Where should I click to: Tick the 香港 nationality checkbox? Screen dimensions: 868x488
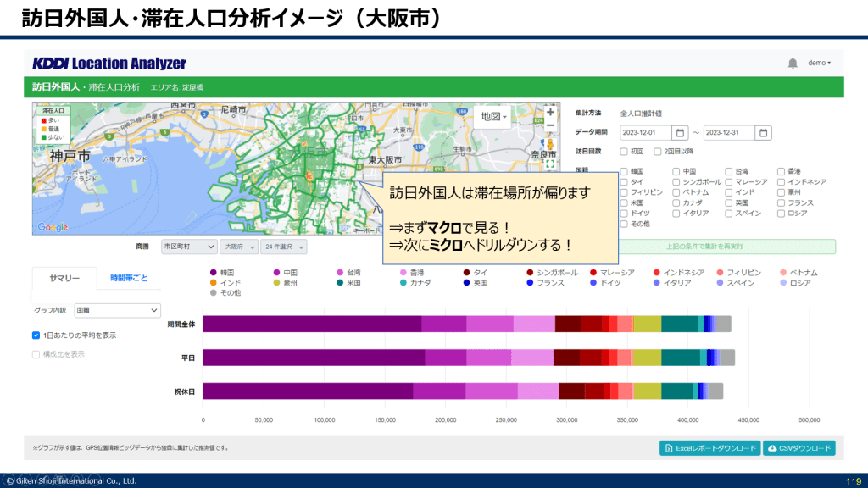point(781,171)
